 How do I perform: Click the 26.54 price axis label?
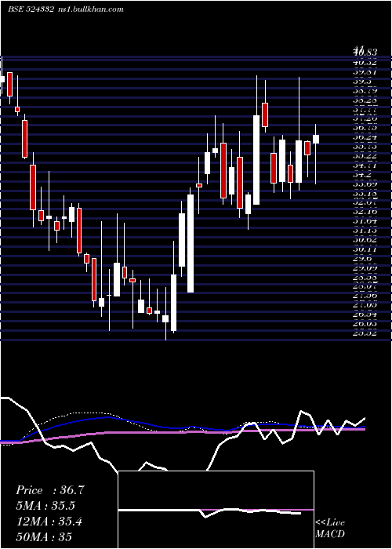pyautogui.click(x=365, y=314)
